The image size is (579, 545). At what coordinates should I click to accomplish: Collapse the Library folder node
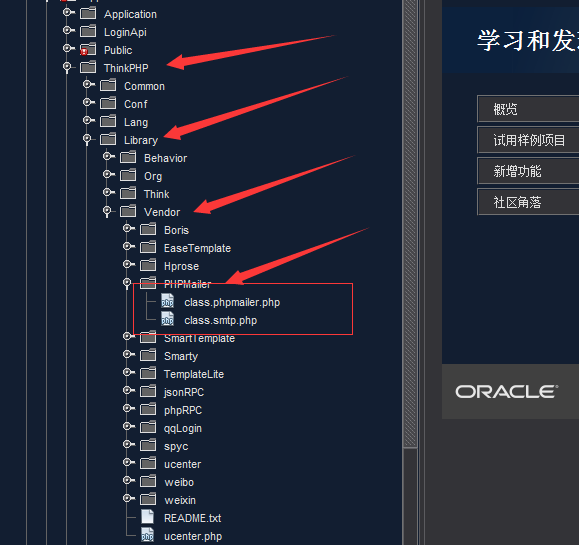point(87,139)
